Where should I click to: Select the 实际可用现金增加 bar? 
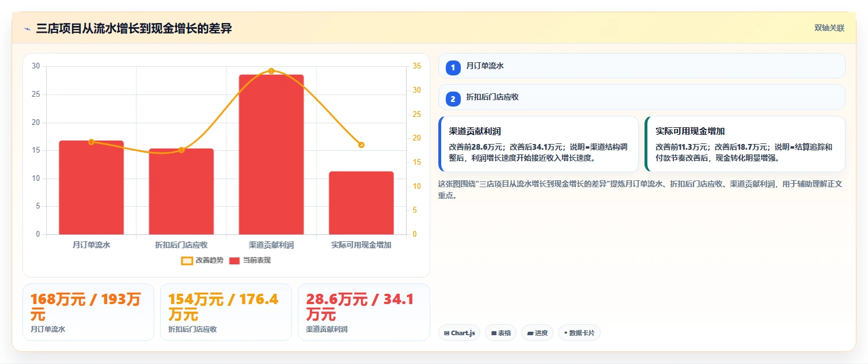361,203
